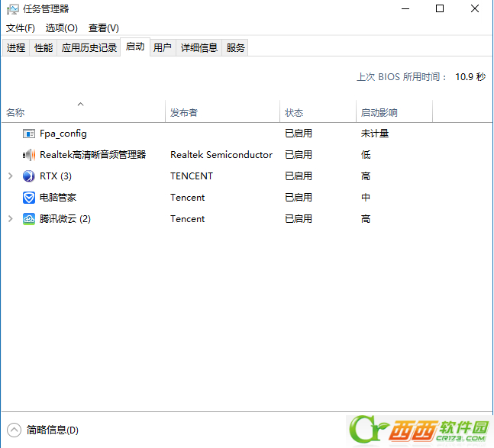
Task: Click the TENCENT publisher cell for RTX
Action: (192, 176)
